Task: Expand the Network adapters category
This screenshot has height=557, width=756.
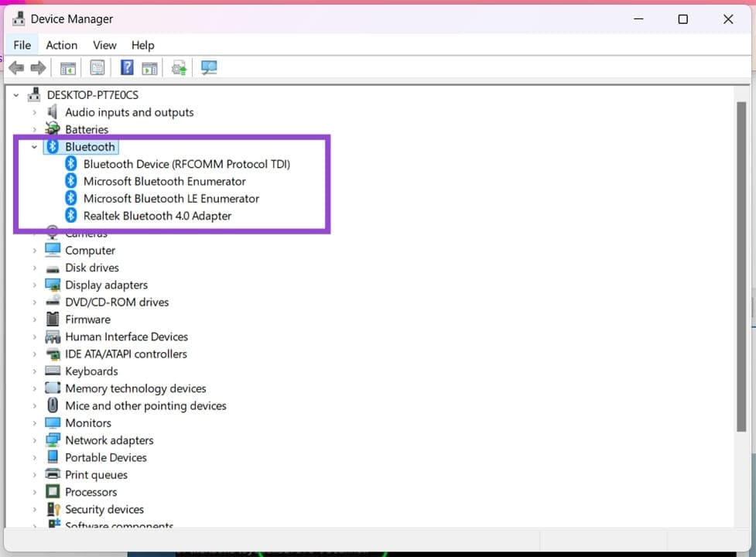Action: (x=33, y=439)
